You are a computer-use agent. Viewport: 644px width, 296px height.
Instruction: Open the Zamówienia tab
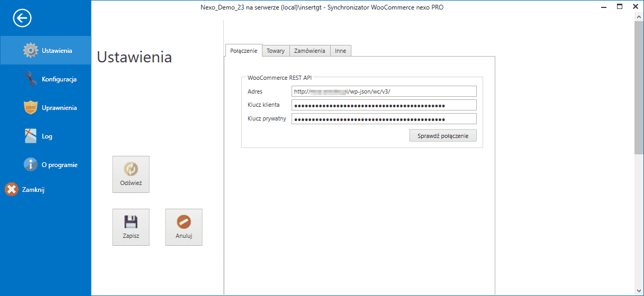(x=310, y=51)
